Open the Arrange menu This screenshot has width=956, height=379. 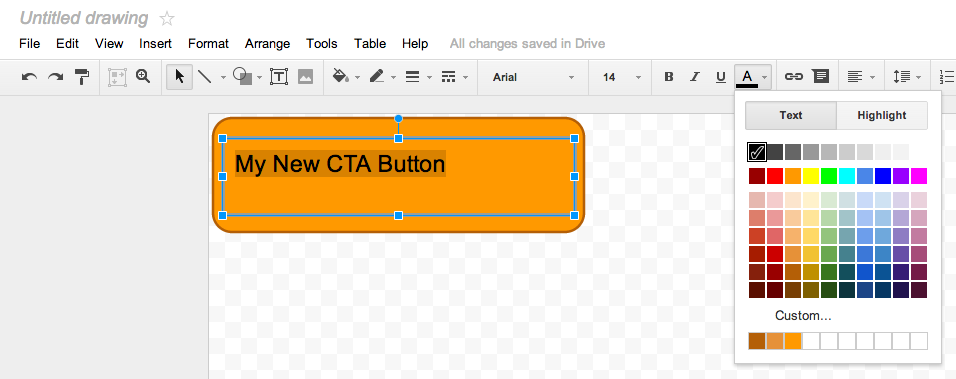click(x=267, y=44)
